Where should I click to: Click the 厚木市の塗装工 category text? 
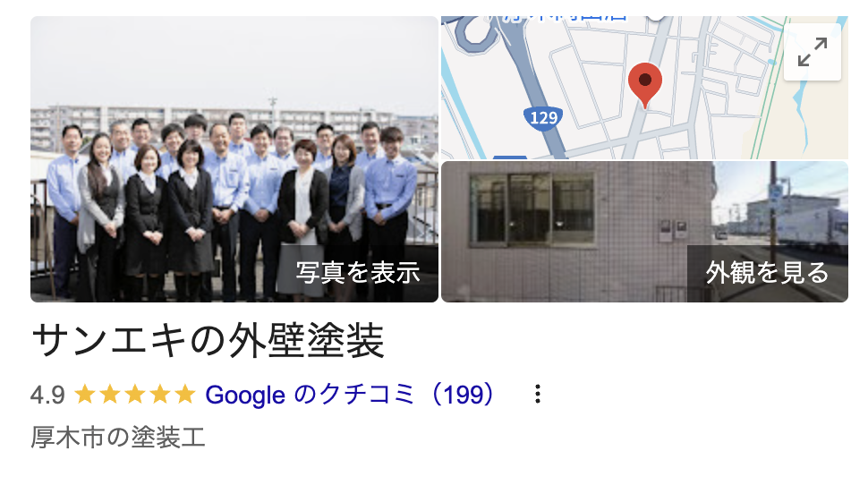pyautogui.click(x=118, y=438)
